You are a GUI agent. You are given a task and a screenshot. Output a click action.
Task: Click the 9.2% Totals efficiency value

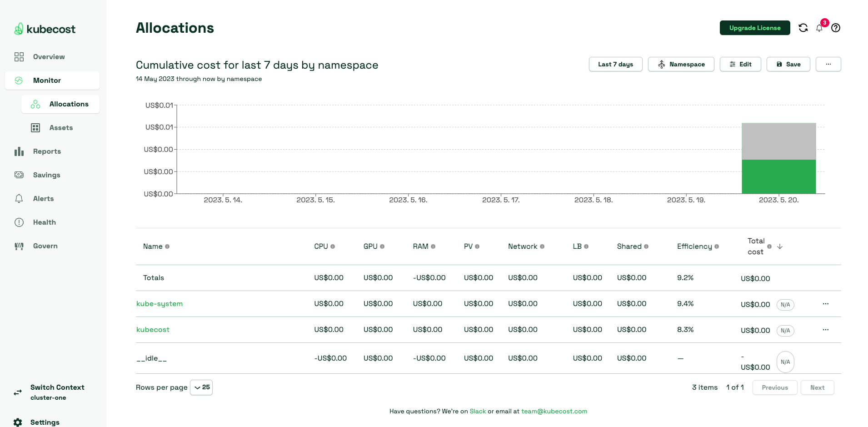tap(685, 278)
